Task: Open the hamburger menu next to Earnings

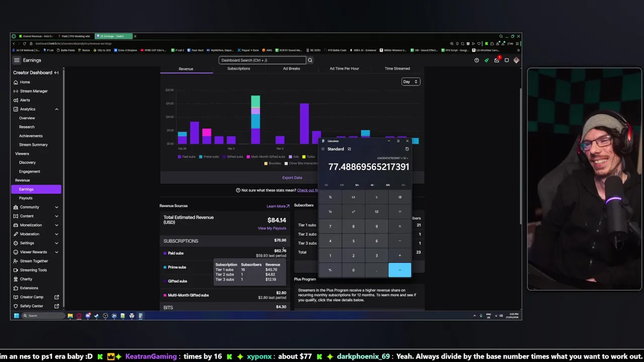Action: pos(17,60)
